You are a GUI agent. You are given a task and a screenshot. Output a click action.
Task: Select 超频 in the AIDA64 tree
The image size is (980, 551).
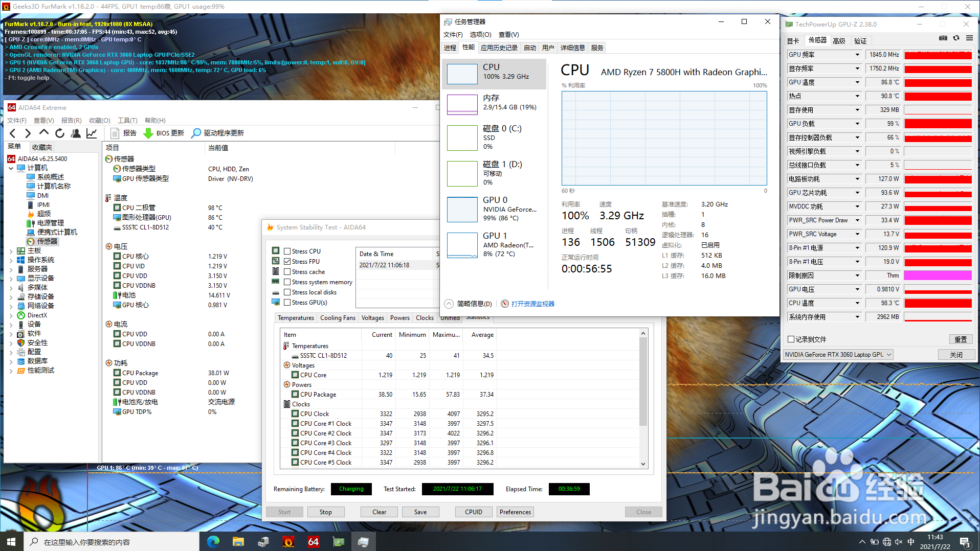pyautogui.click(x=43, y=214)
